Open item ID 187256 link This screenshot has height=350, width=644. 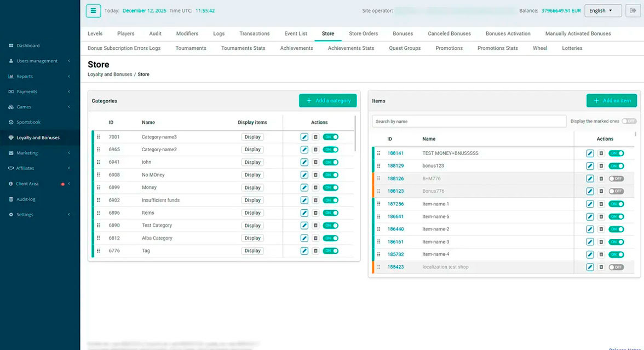(395, 204)
